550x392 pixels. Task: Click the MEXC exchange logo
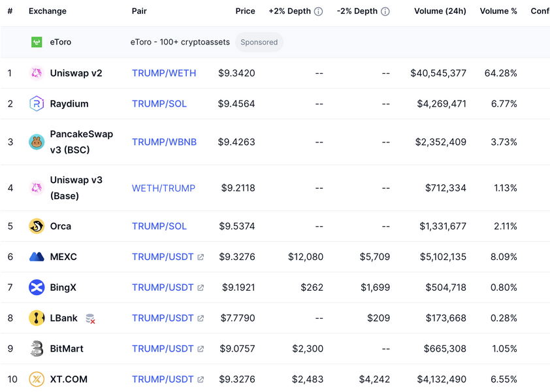pos(37,257)
